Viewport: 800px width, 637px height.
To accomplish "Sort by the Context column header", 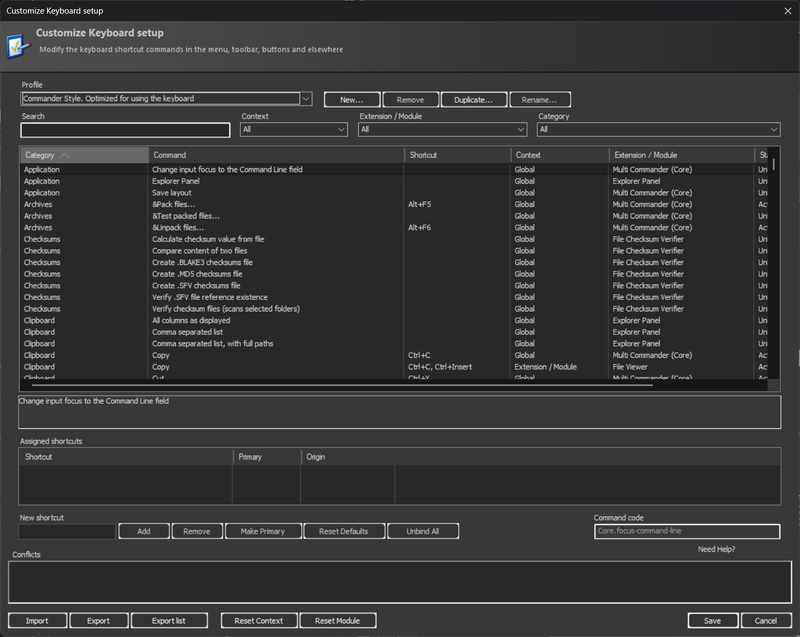I will coord(560,155).
